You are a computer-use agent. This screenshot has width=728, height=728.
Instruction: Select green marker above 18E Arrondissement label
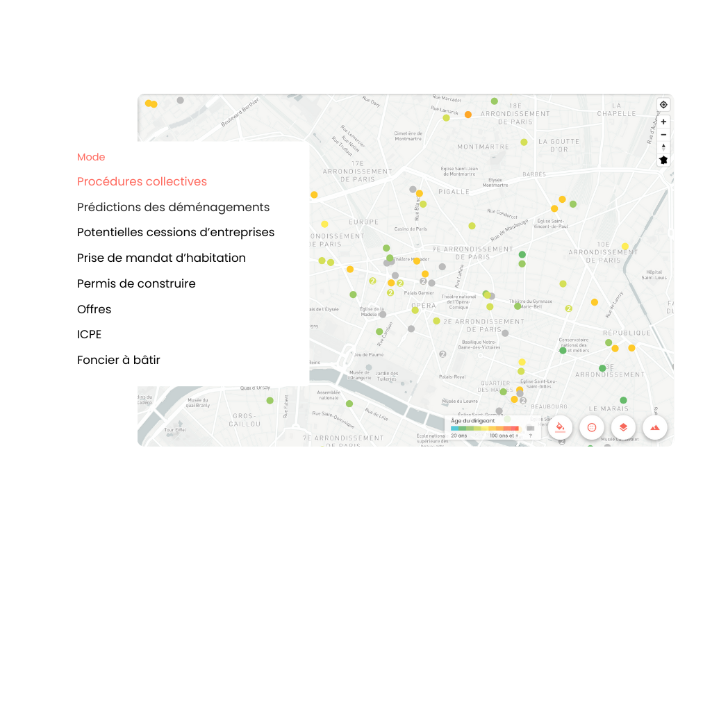pos(495,101)
